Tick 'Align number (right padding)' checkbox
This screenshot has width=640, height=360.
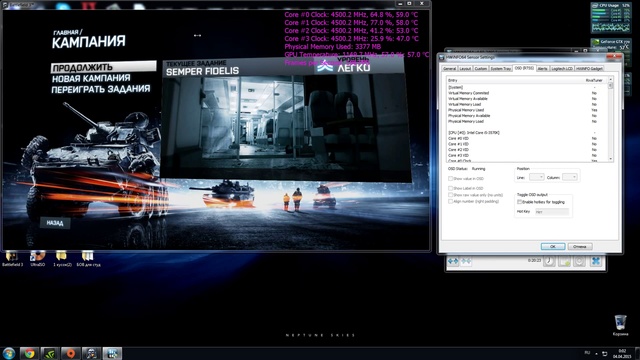(x=451, y=201)
